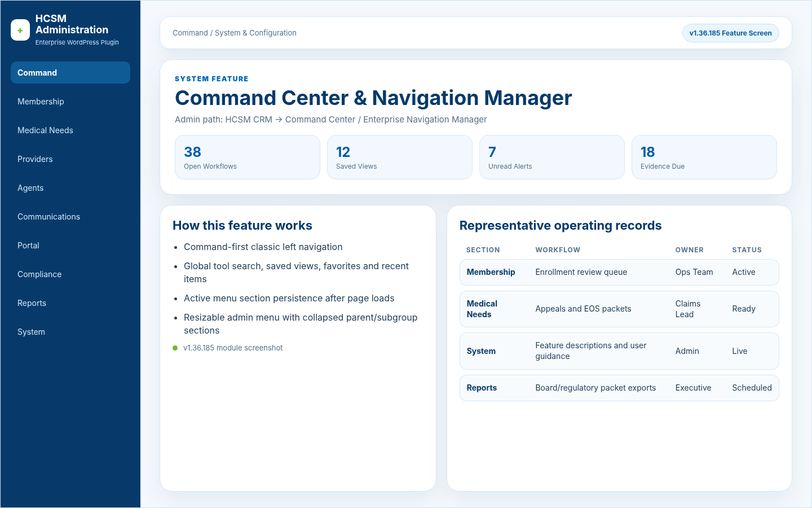Screen dimensions: 812x508
Task: Go to Medical Needs in sidebar
Action: click(70, 130)
